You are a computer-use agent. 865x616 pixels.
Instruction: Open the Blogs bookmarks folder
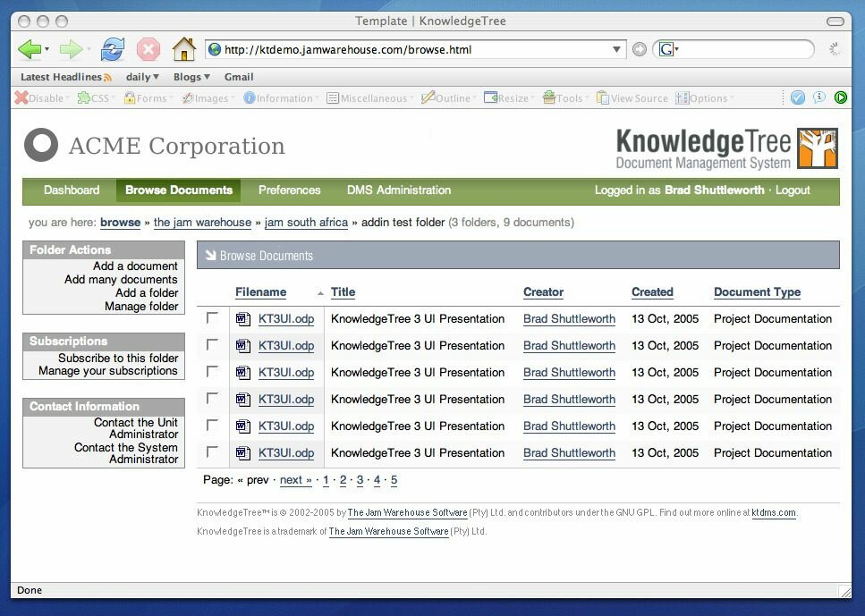coord(191,77)
